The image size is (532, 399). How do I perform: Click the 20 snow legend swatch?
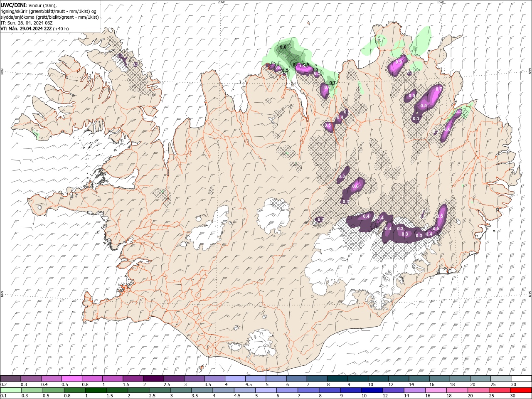tap(480, 379)
